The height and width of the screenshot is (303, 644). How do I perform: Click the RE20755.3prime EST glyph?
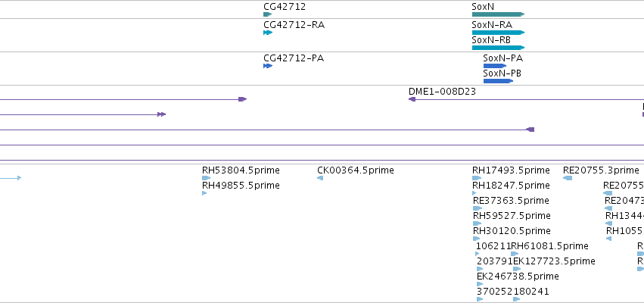pyautogui.click(x=568, y=178)
